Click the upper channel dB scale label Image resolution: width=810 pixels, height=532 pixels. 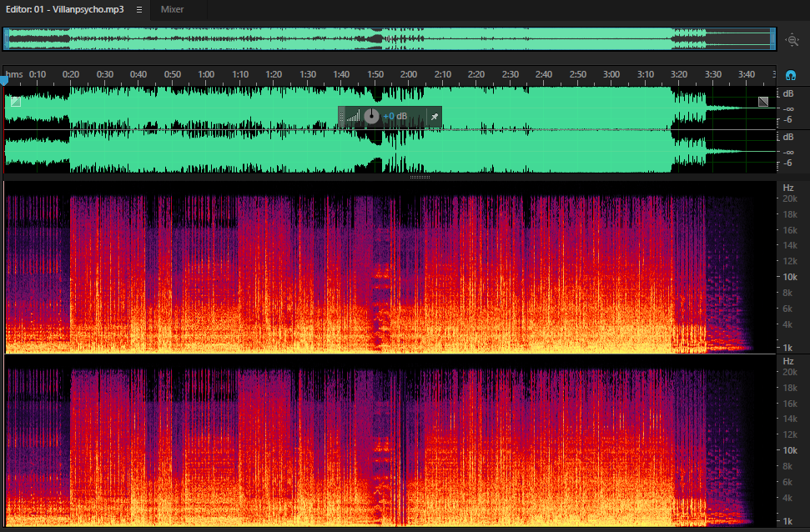click(x=787, y=93)
